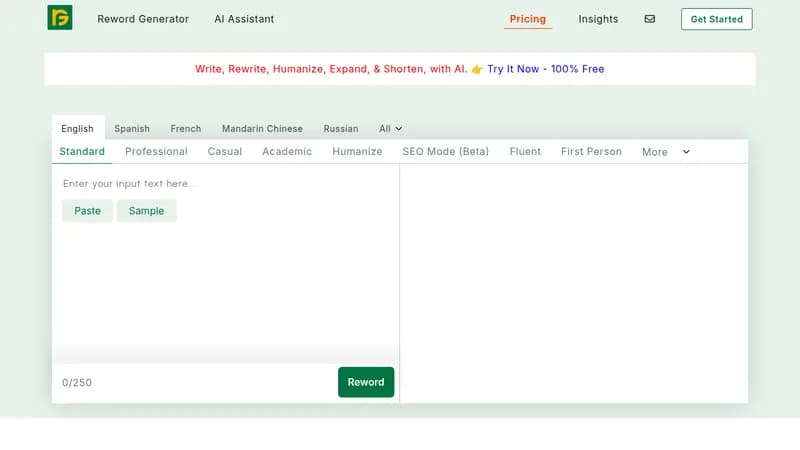Expand the More modes dropdown

pyautogui.click(x=666, y=152)
